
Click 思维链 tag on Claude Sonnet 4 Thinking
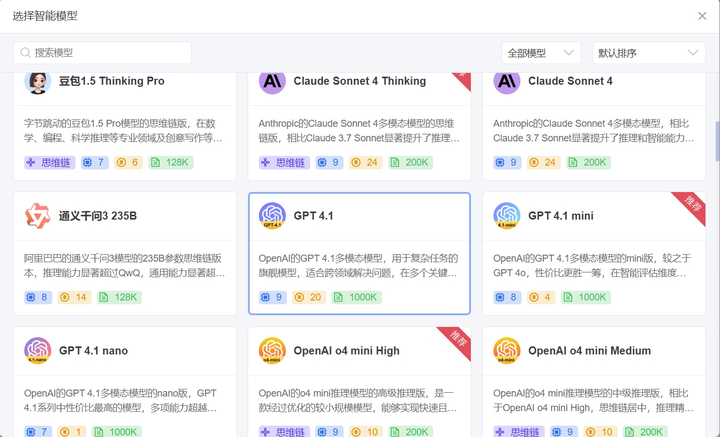[284, 162]
